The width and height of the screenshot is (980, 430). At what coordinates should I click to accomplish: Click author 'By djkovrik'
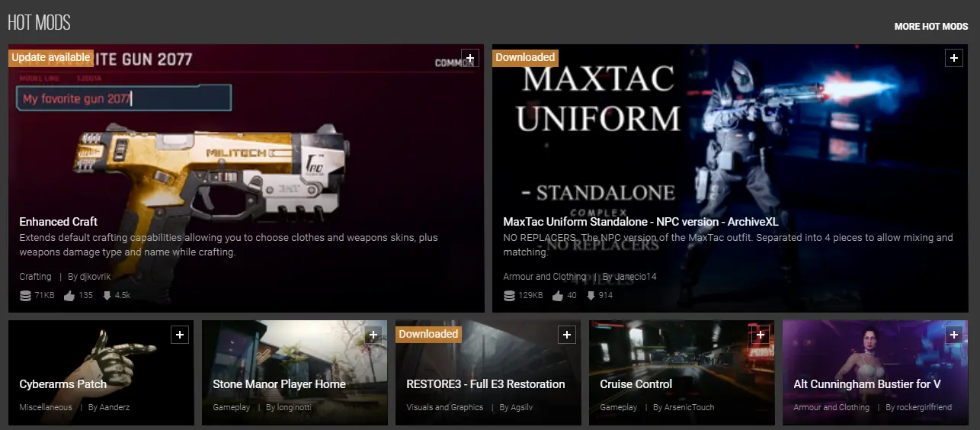pos(90,277)
